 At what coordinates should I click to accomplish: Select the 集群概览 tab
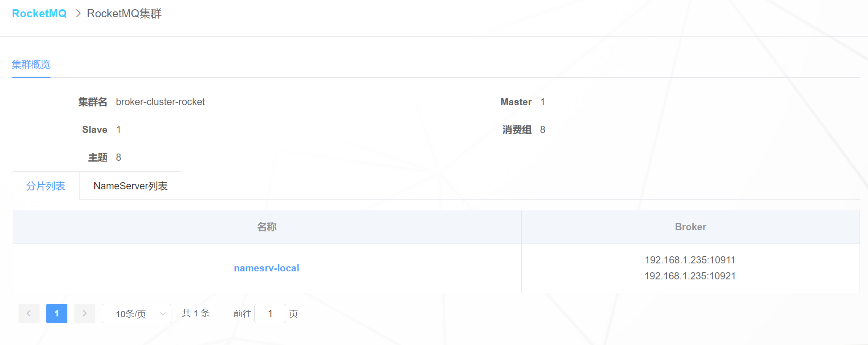(x=31, y=64)
